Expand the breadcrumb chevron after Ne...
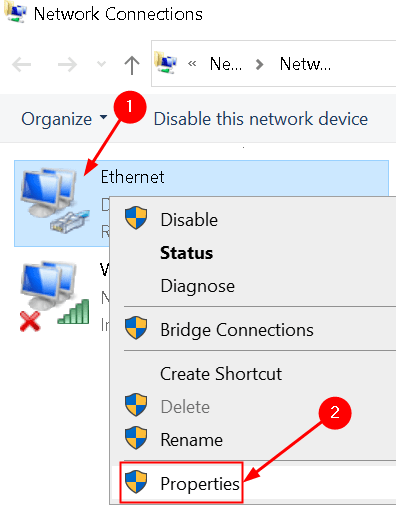Image resolution: width=396 pixels, height=508 pixels. [x=260, y=64]
